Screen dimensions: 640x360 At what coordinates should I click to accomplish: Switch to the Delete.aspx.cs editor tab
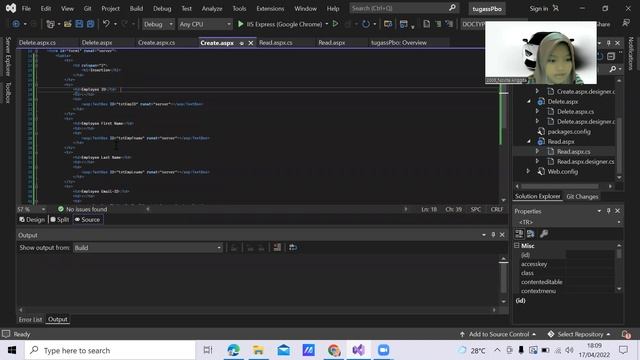(38, 42)
